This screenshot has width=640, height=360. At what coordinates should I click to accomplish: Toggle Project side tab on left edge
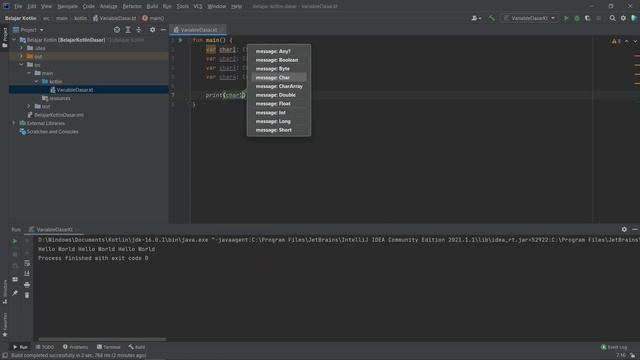coord(4,38)
